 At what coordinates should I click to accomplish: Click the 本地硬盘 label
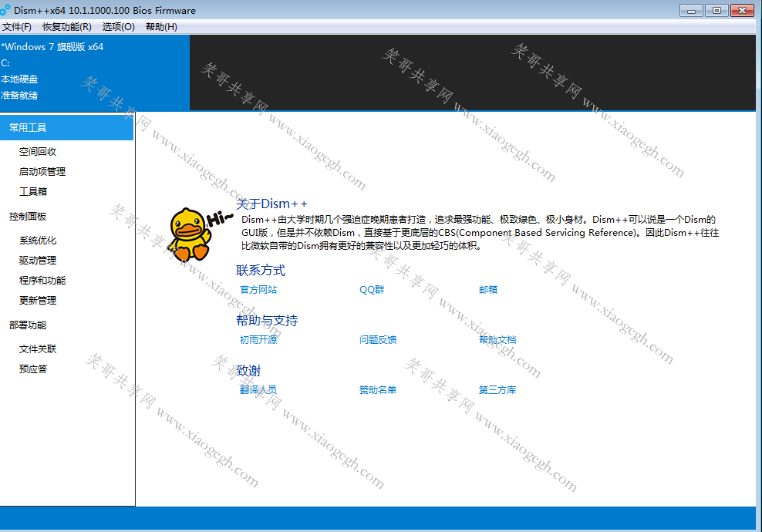19,79
